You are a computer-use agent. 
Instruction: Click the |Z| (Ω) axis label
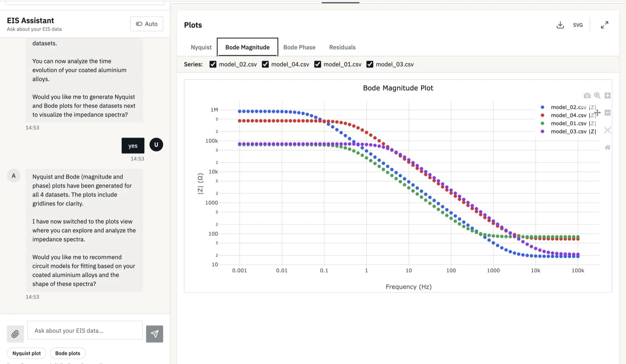(200, 183)
